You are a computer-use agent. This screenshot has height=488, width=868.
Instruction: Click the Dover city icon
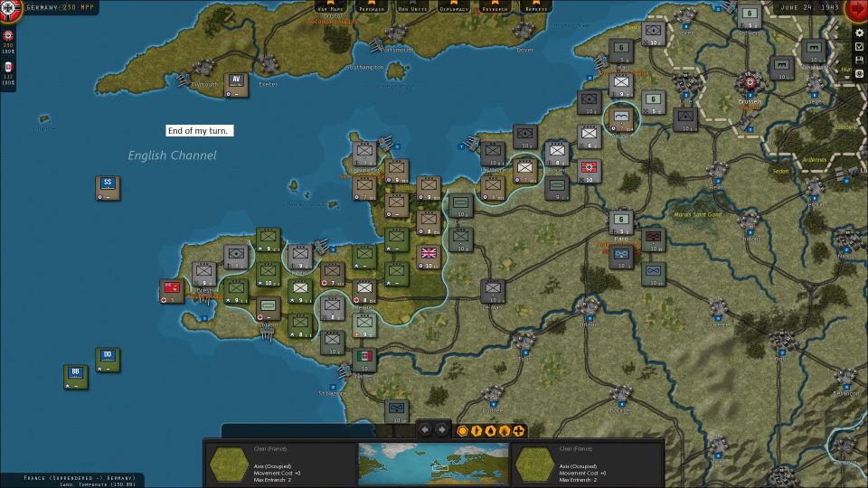524,31
